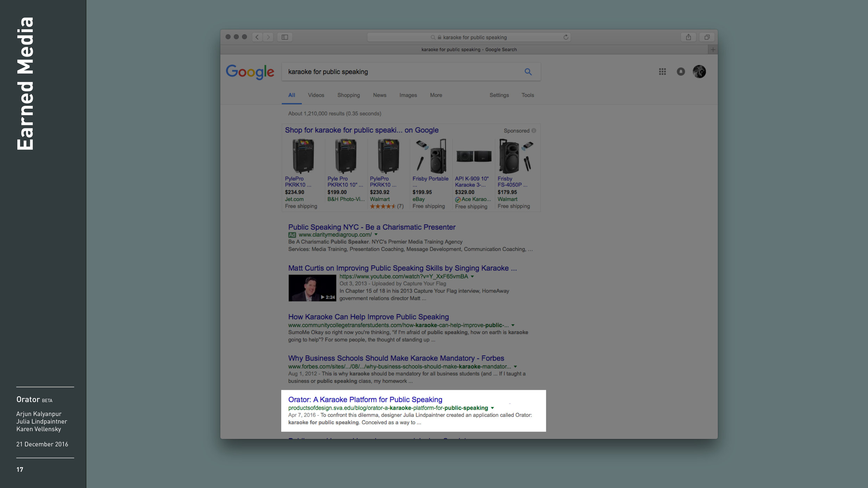Click the API K-909 karaoke speaker image
Screen dimensions: 868x488
474,157
